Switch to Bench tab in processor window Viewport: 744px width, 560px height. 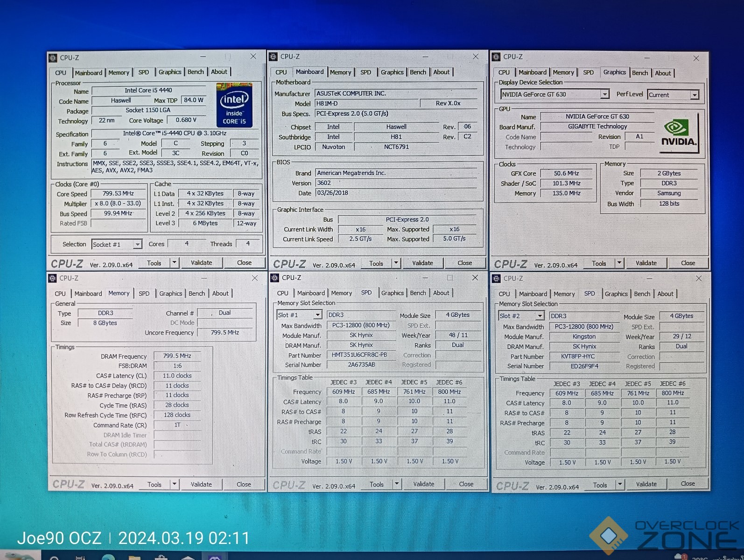tap(196, 72)
